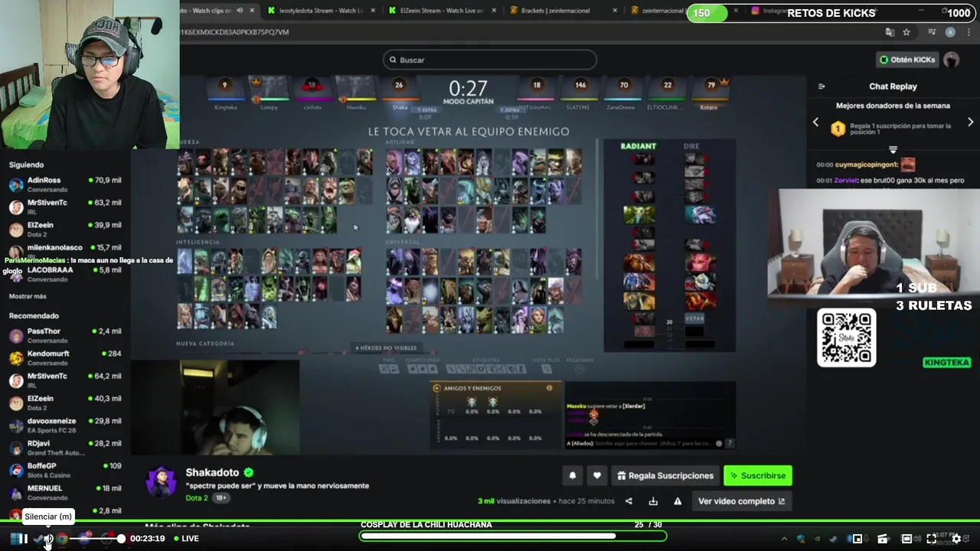Open PassThor in Recomendado list

pos(65,335)
